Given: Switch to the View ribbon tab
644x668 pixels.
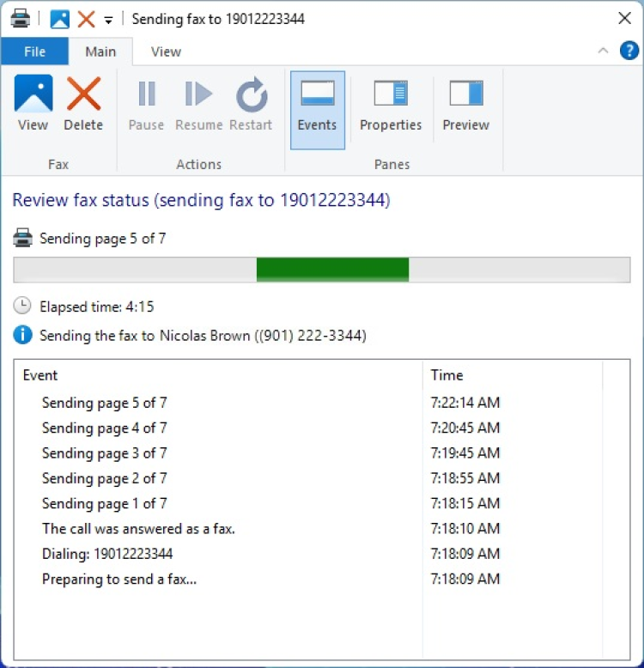Looking at the screenshot, I should (166, 52).
